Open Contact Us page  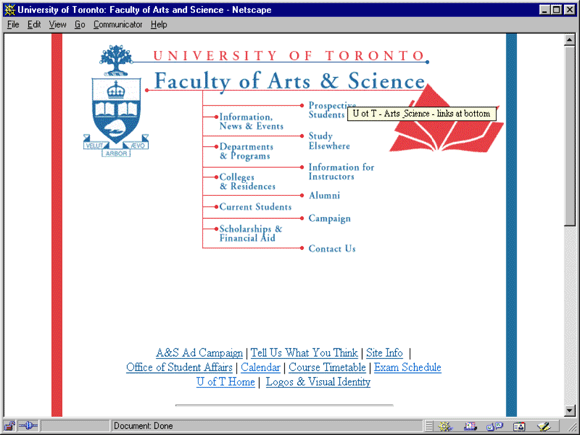coord(332,249)
